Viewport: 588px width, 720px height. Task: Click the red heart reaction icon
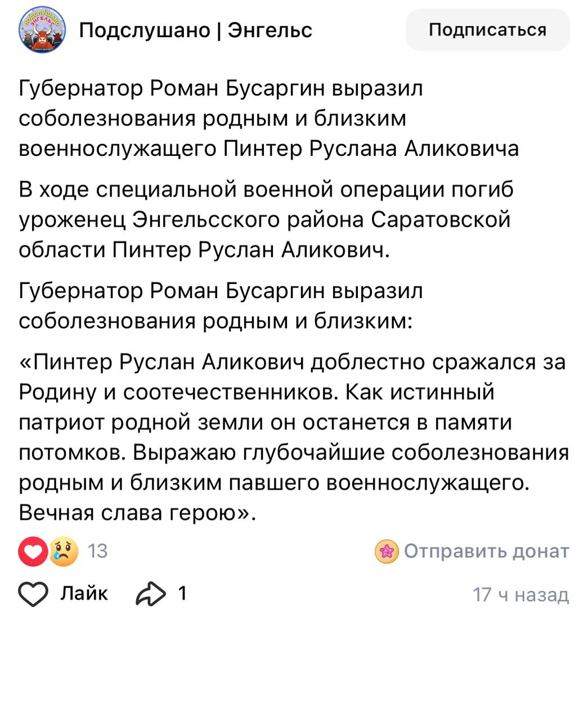point(33,551)
